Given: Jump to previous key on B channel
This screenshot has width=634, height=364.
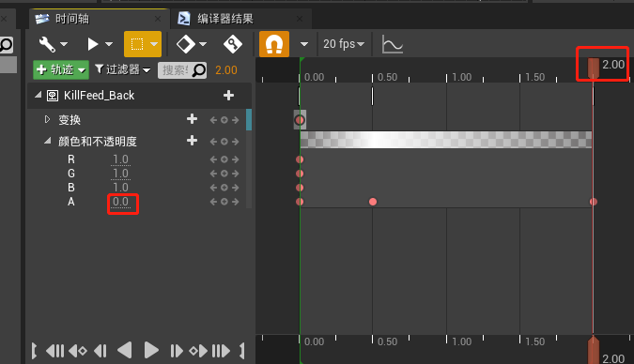Looking at the screenshot, I should tap(213, 188).
